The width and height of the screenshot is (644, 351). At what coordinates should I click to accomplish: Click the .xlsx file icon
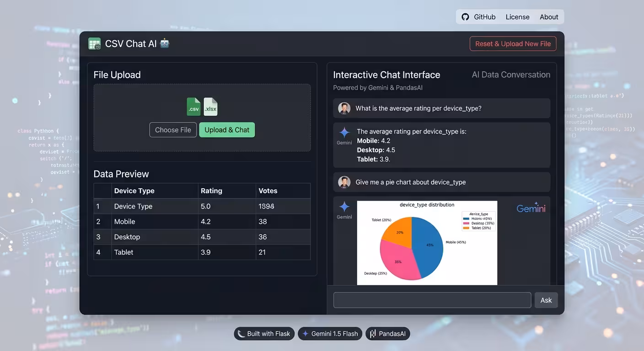(210, 106)
